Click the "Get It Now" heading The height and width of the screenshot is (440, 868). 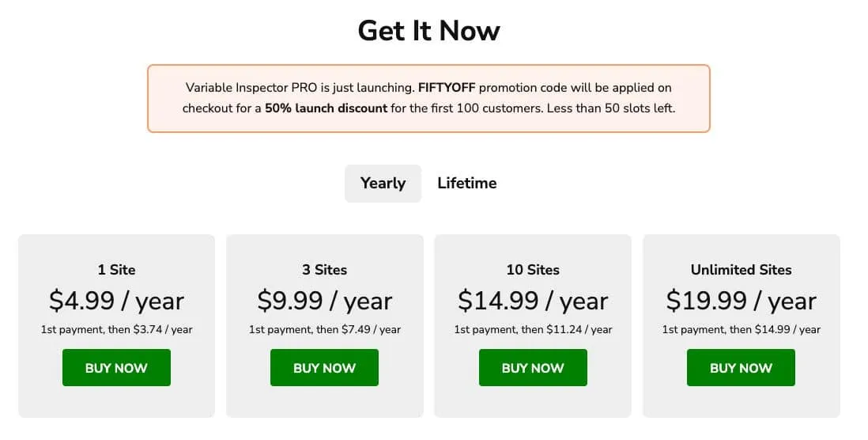click(x=428, y=31)
